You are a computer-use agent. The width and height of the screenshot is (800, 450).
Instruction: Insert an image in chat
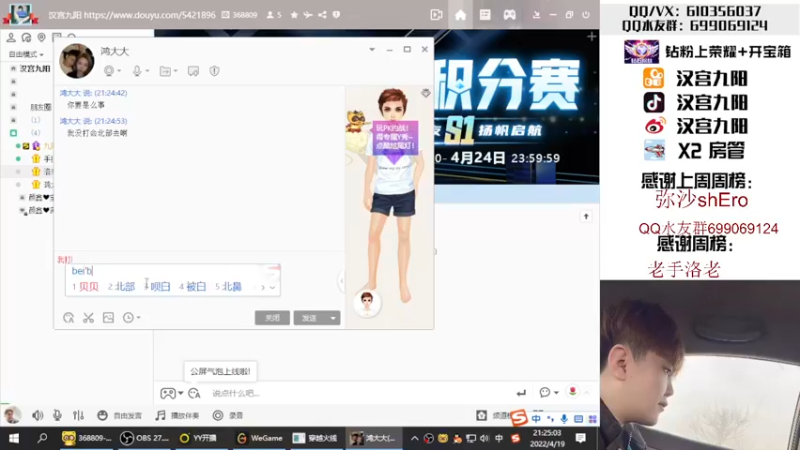click(108, 318)
